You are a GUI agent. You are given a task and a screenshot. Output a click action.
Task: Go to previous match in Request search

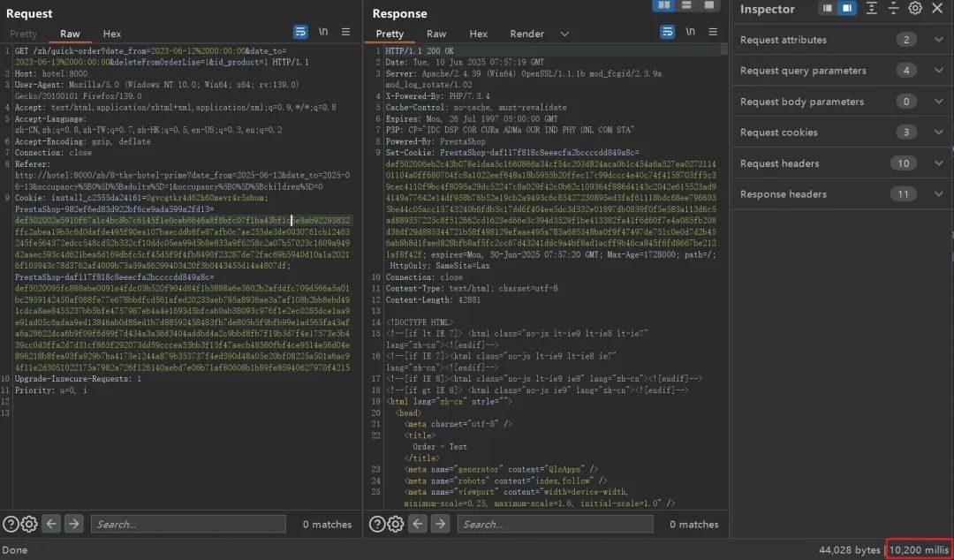[51, 524]
